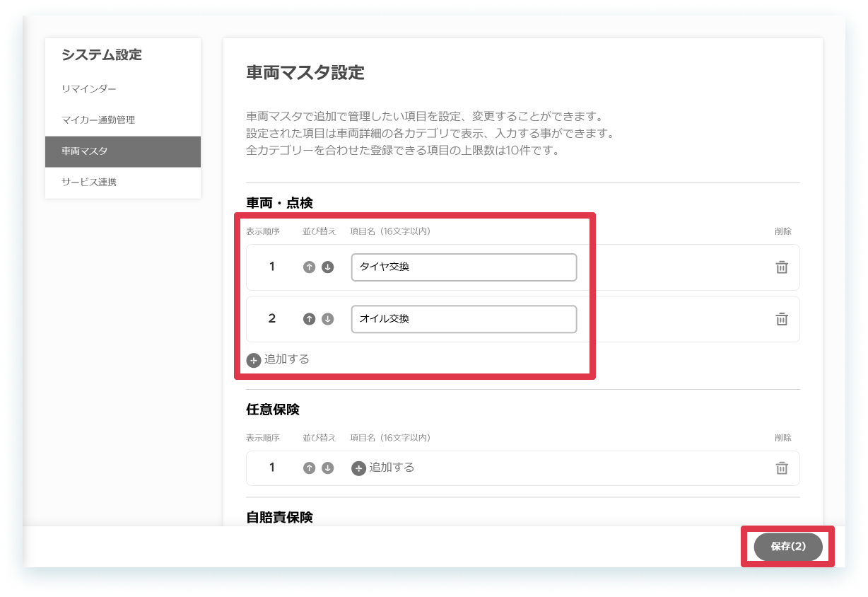868x597 pixels.
Task: Click the plus icon under 車両・点検
Action: click(x=254, y=360)
